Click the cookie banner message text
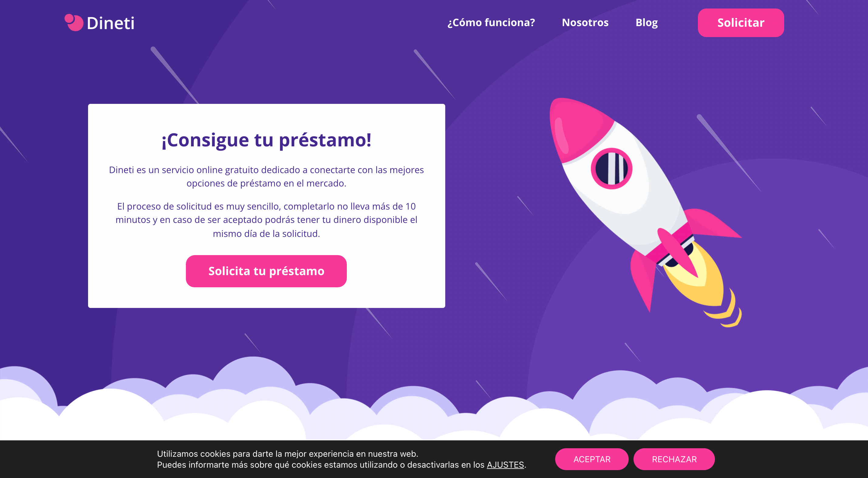This screenshot has height=478, width=868. coord(341,459)
